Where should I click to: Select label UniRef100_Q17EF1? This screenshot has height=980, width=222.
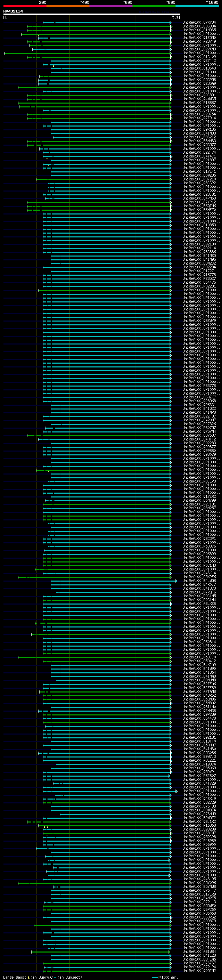(x=199, y=172)
